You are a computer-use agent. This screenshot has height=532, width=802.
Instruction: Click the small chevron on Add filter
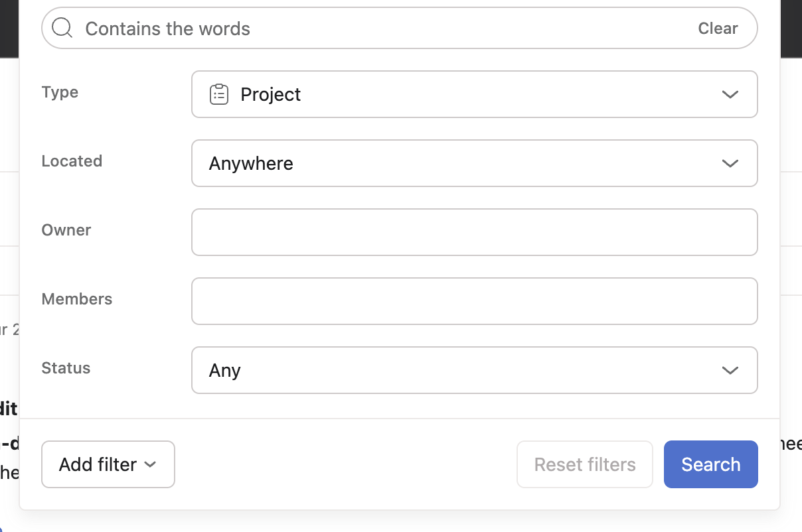coord(151,464)
